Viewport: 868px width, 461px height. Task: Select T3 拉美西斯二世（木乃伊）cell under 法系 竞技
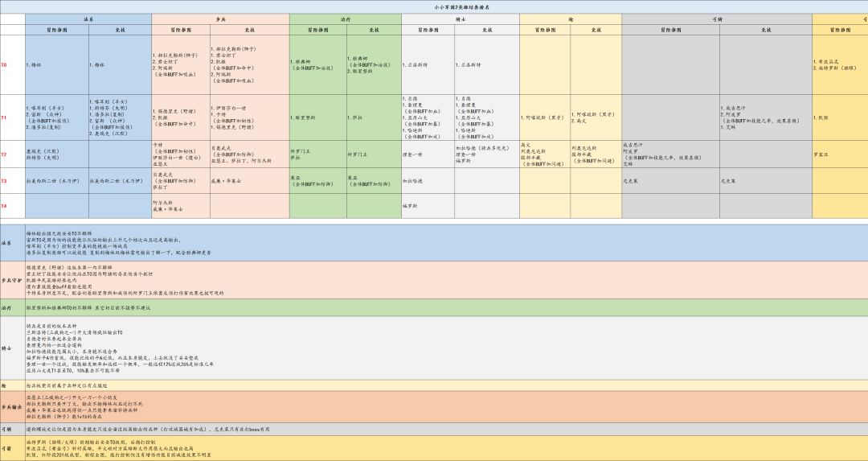[x=120, y=181]
